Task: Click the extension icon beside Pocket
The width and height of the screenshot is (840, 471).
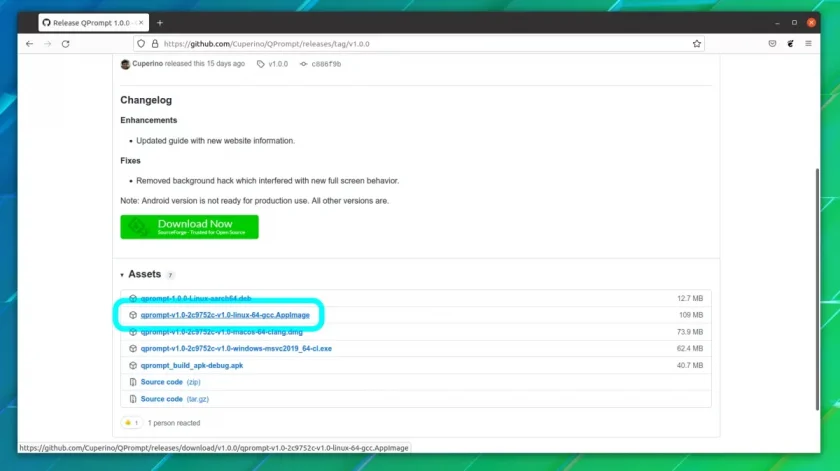Action: point(790,44)
